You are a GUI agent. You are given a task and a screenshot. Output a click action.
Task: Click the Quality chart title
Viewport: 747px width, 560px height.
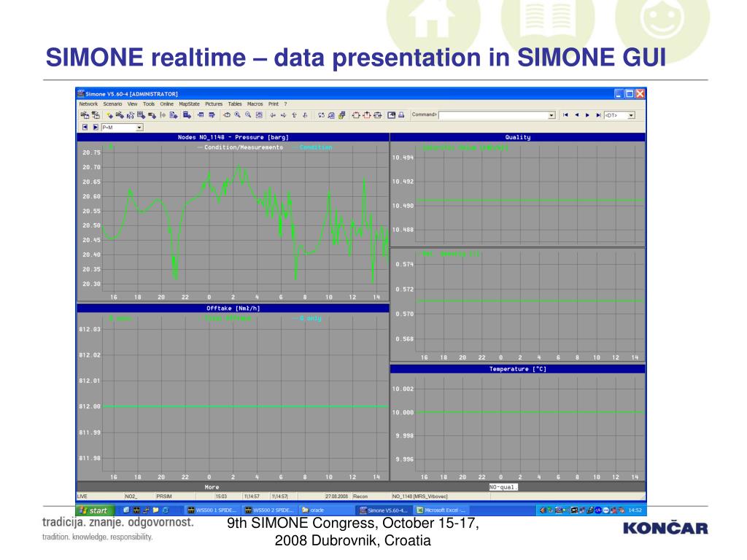pyautogui.click(x=518, y=137)
